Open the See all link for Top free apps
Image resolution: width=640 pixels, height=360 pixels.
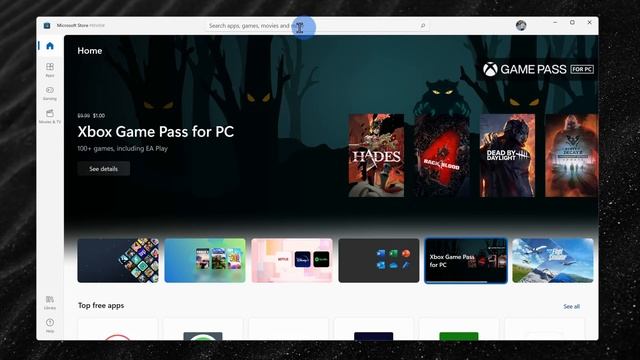[x=571, y=307]
